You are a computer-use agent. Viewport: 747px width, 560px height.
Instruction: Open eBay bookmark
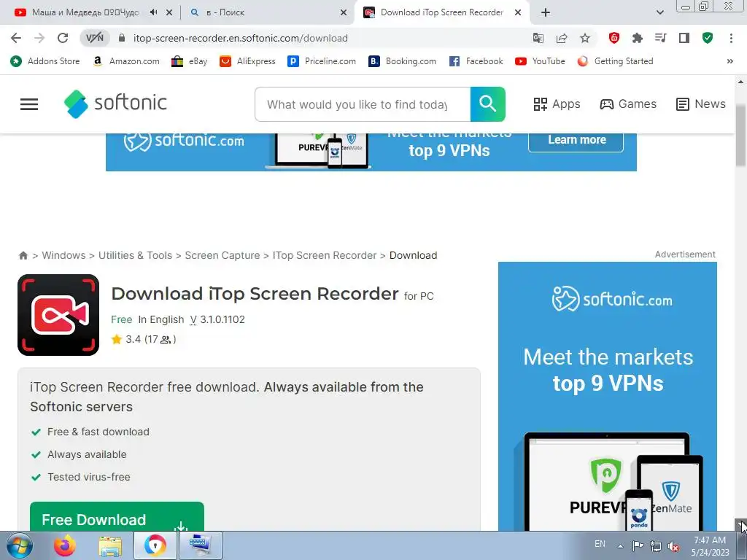tap(190, 61)
